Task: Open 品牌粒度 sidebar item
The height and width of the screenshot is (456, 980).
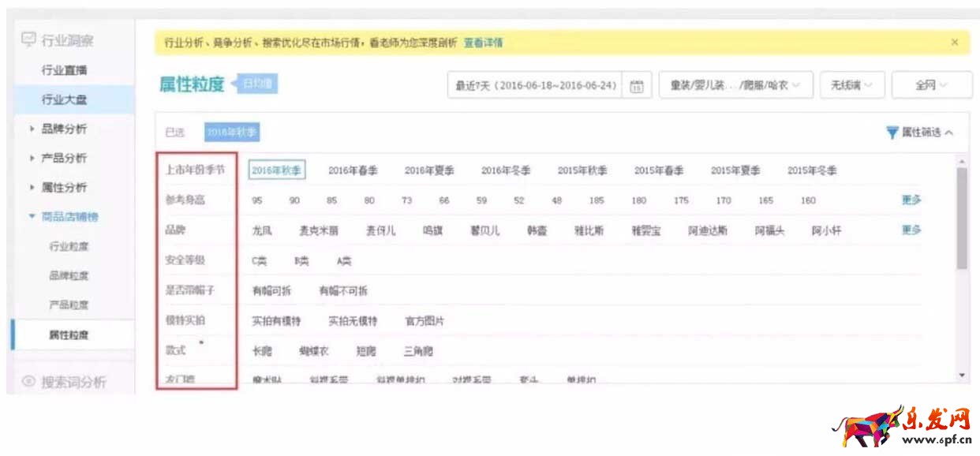Action: [x=69, y=275]
